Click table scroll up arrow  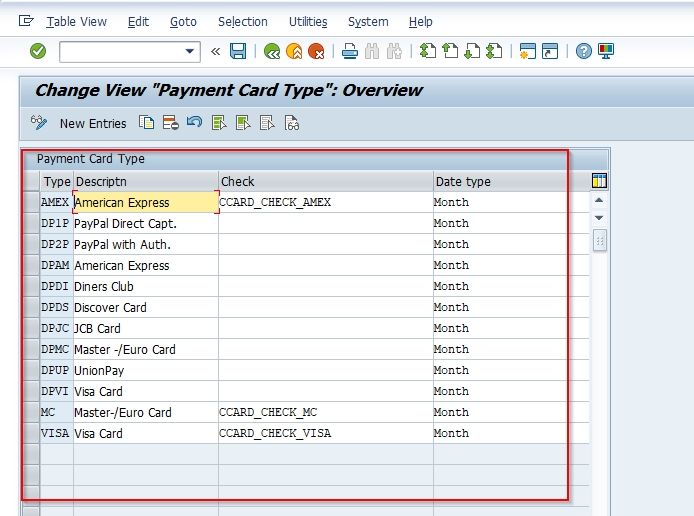pos(599,200)
